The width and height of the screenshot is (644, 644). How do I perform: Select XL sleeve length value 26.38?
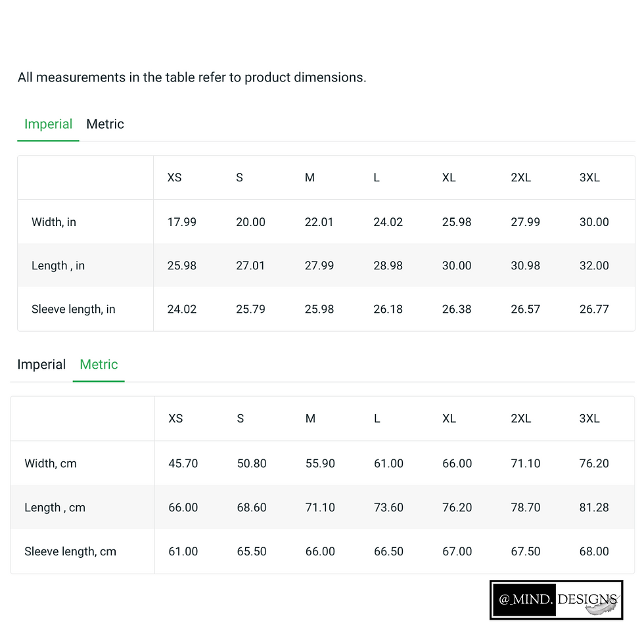(x=457, y=310)
